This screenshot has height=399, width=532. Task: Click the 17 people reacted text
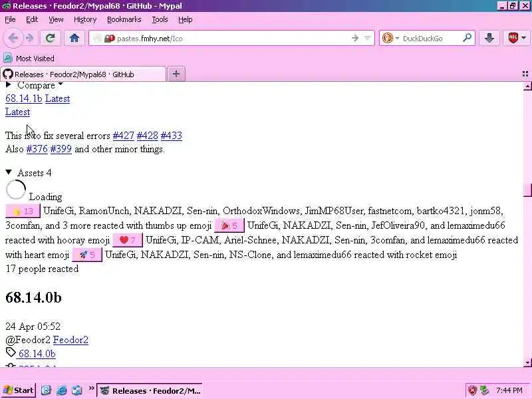tap(42, 269)
